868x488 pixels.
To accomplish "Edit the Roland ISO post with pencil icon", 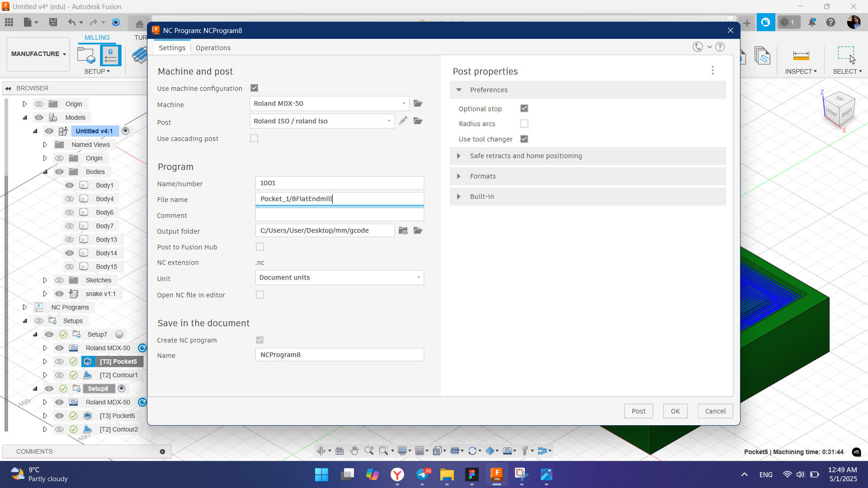I will tap(403, 121).
